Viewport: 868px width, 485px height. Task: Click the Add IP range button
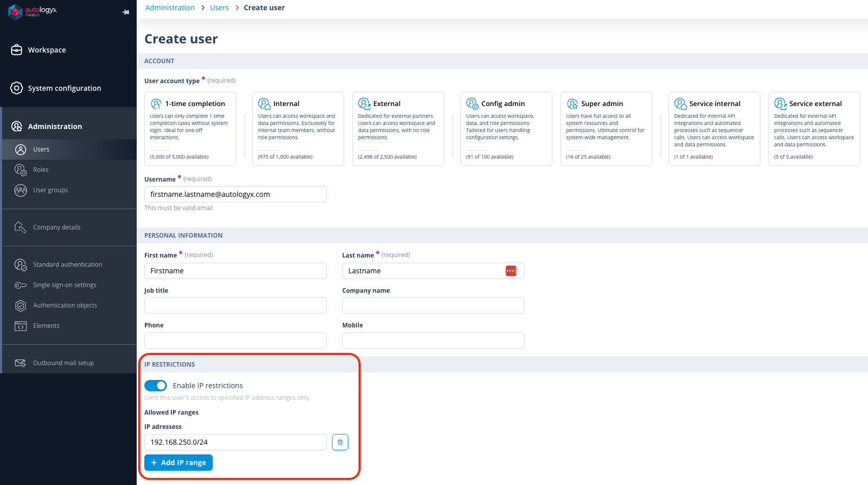pos(178,463)
